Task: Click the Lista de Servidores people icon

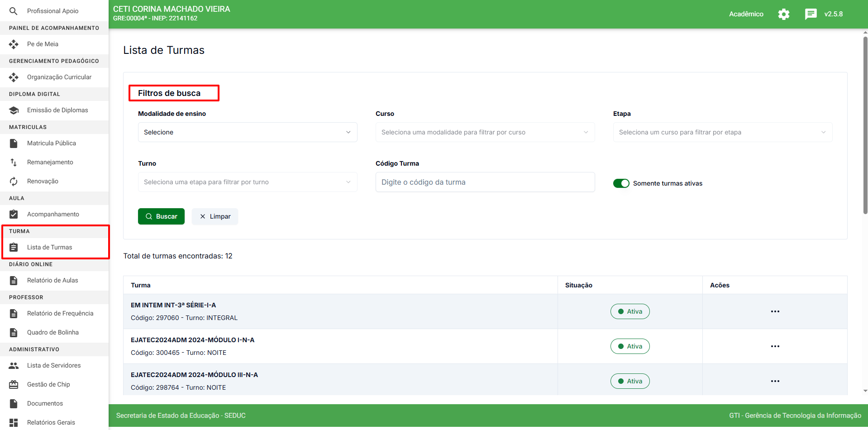Action: pos(14,365)
